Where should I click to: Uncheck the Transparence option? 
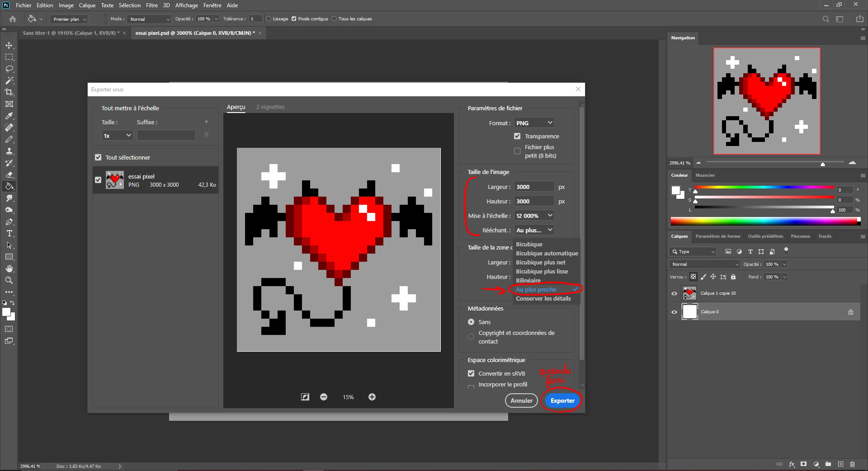coord(517,136)
